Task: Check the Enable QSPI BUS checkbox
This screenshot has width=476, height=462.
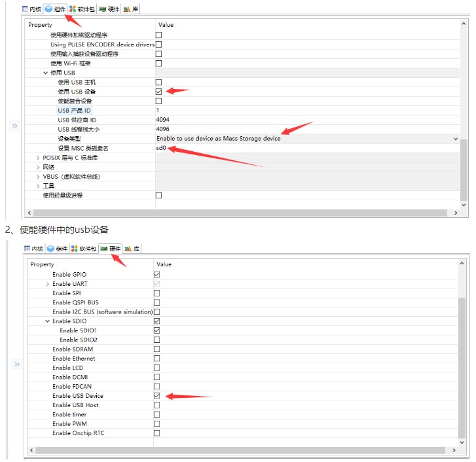Action: click(156, 302)
